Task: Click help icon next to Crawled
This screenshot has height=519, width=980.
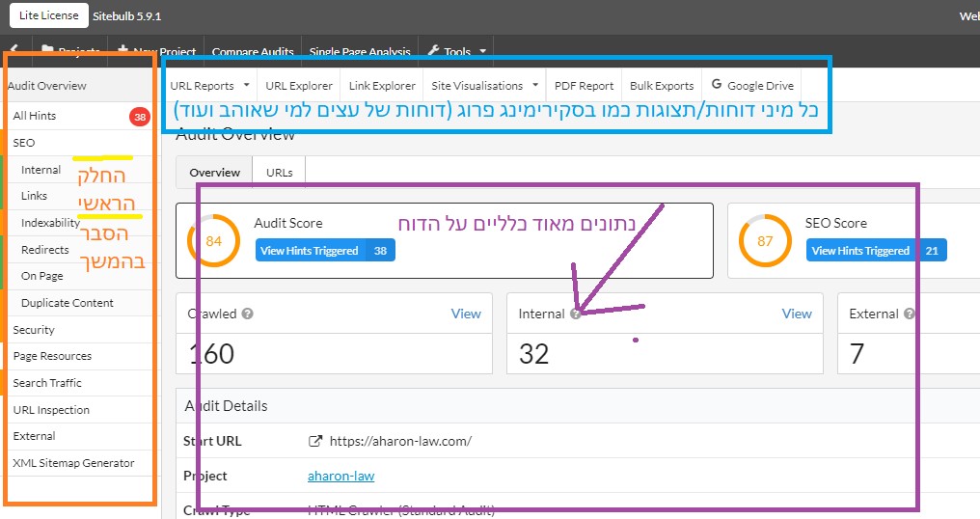Action: (248, 314)
